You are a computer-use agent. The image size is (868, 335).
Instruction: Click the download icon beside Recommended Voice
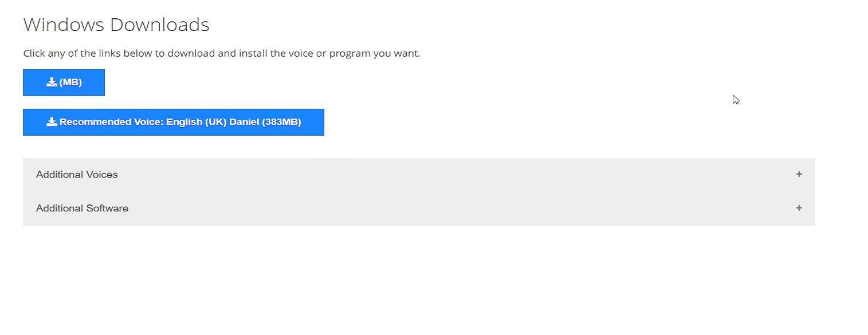(x=52, y=122)
